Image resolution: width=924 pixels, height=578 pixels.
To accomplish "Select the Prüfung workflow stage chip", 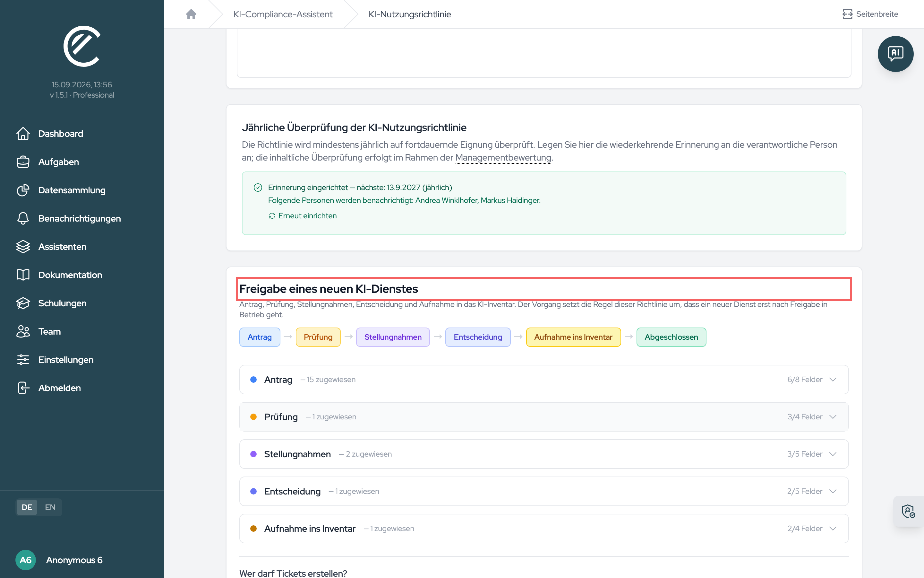I will pyautogui.click(x=318, y=337).
